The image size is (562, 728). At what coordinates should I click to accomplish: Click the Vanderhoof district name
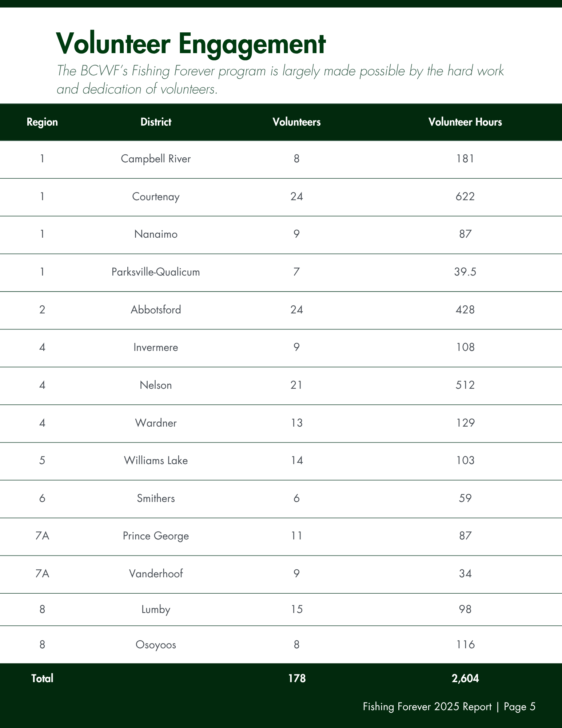tap(156, 574)
